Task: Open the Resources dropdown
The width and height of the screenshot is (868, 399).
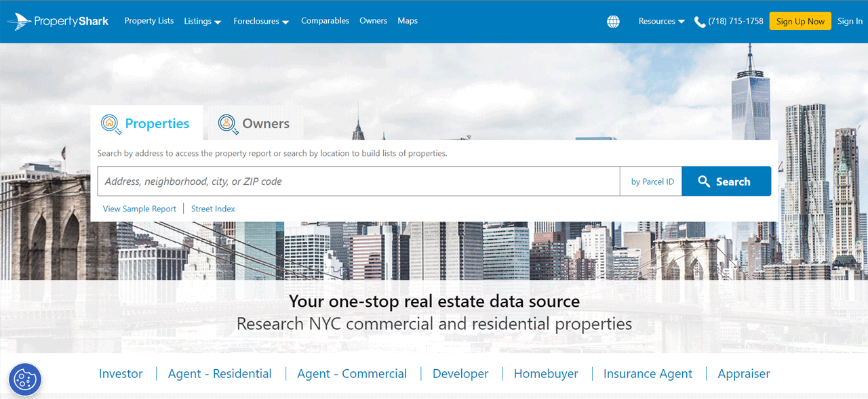Action: pyautogui.click(x=660, y=21)
